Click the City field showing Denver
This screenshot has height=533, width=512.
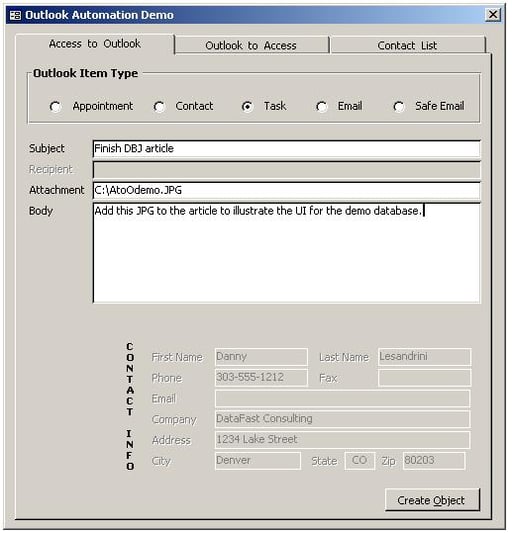(x=258, y=461)
